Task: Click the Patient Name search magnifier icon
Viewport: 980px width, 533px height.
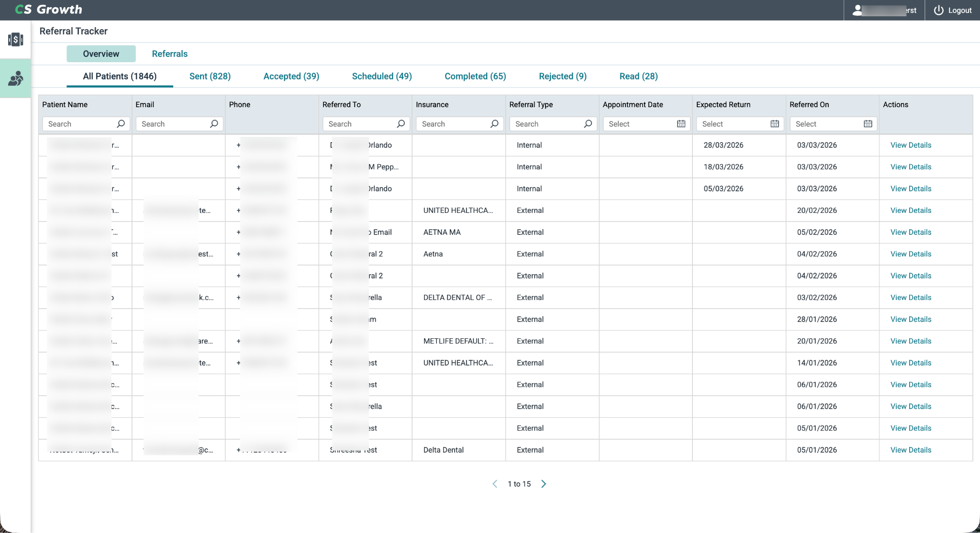Action: (x=121, y=124)
